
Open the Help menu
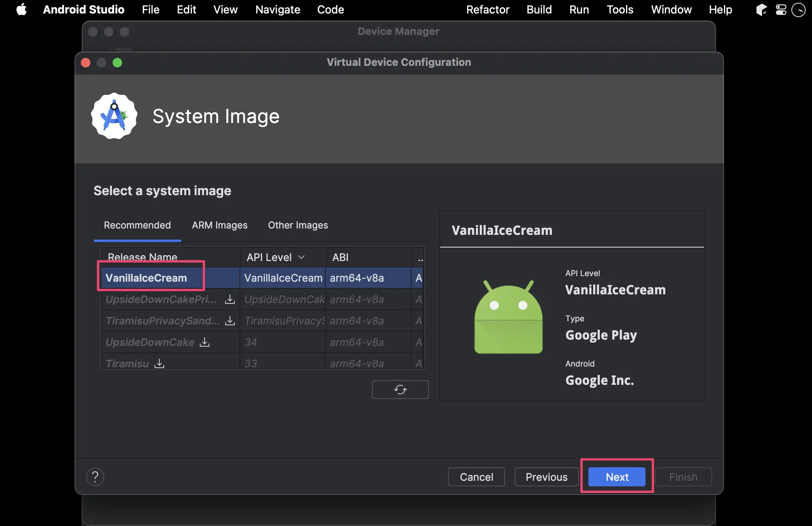pos(720,10)
